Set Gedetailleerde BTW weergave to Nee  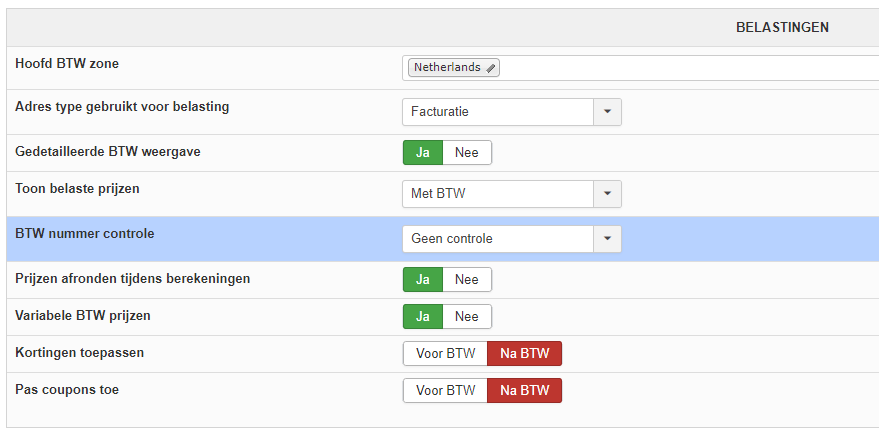(467, 152)
